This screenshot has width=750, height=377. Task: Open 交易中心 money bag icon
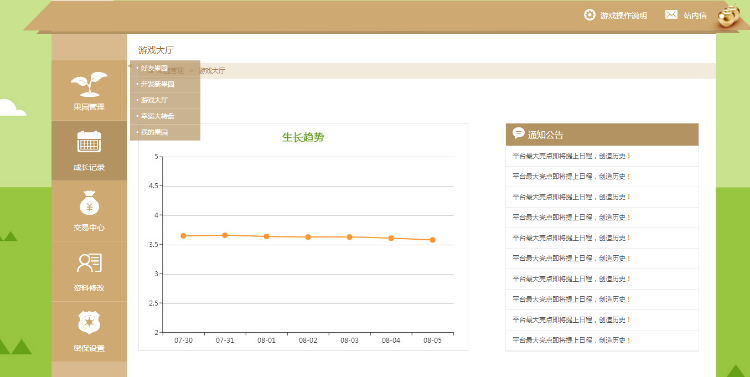[89, 203]
